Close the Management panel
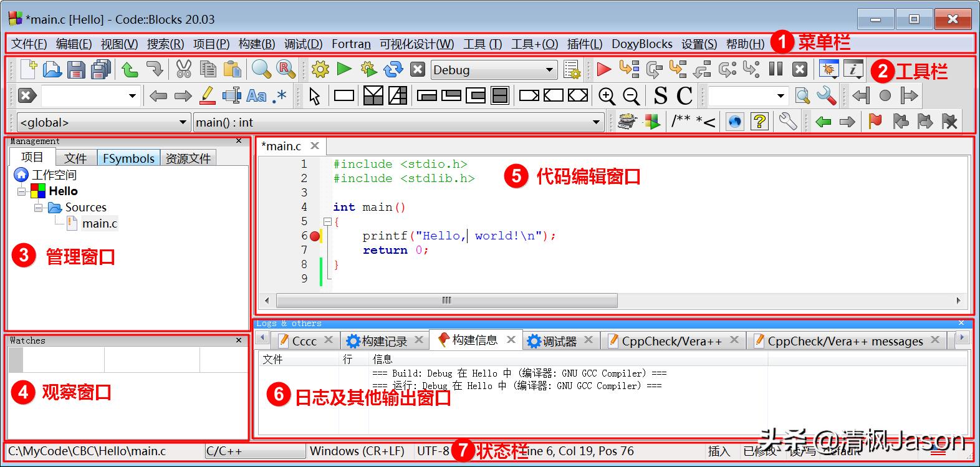Viewport: 980px width, 467px height. pos(239,141)
